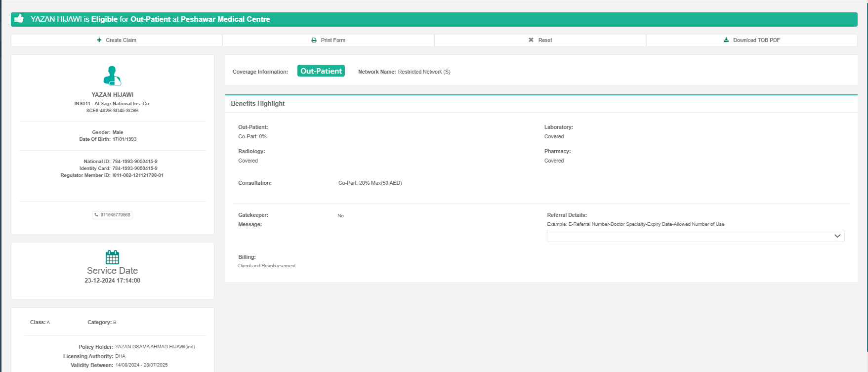Click the green eligibility banner message

tap(150, 19)
